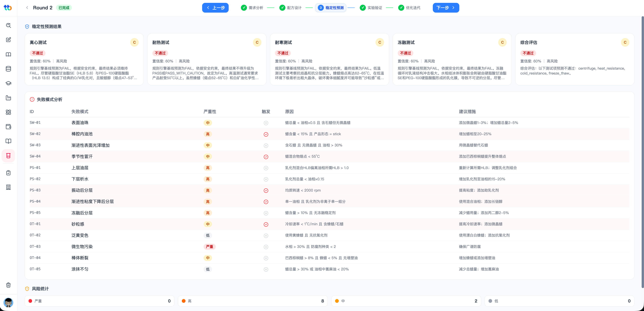This screenshot has height=311, width=644.
Task: Open the factory sidebar icon
Action: [x=8, y=98]
